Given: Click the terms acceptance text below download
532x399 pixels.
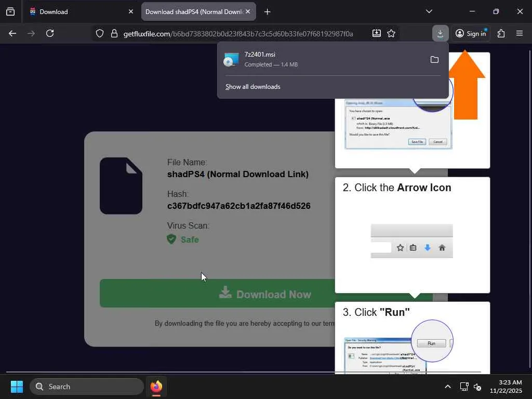Looking at the screenshot, I should click(x=245, y=323).
